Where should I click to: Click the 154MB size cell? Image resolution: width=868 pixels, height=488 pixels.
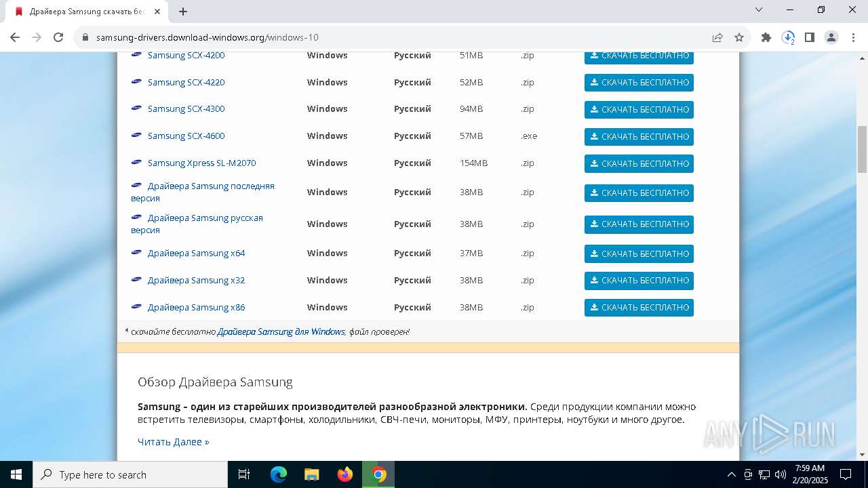point(473,163)
